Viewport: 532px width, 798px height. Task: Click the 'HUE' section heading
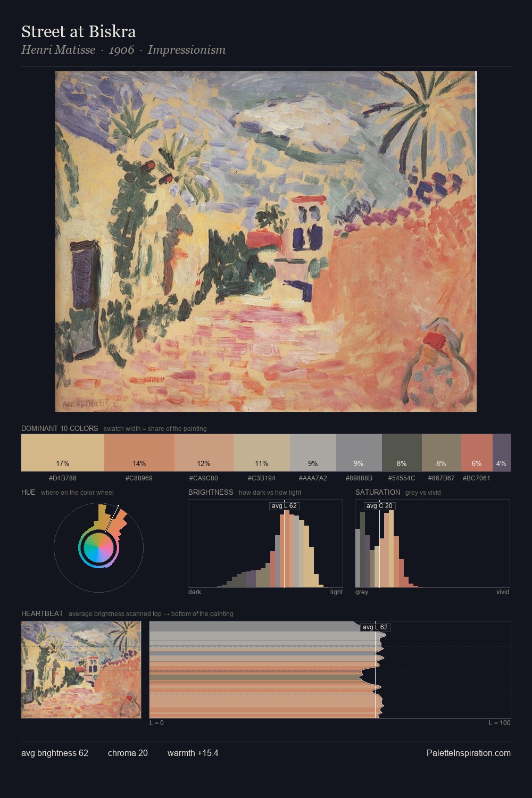(x=28, y=492)
